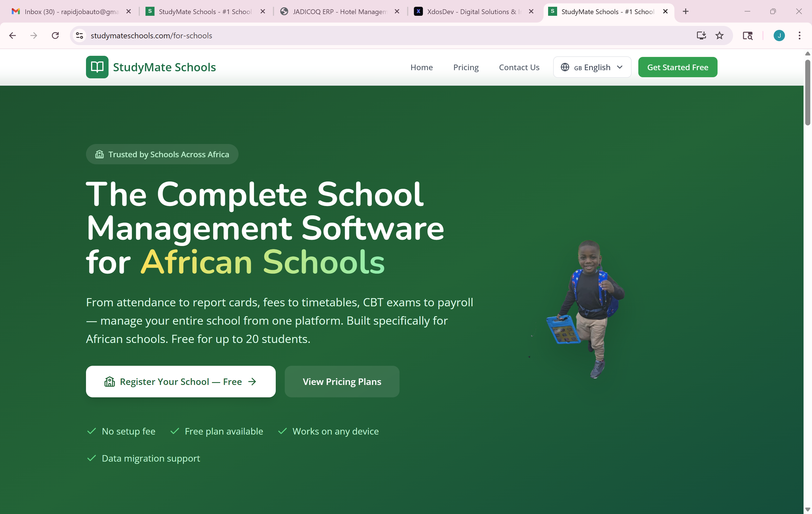The image size is (812, 514).
Task: Click the arrow icon on Register button
Action: pos(252,382)
